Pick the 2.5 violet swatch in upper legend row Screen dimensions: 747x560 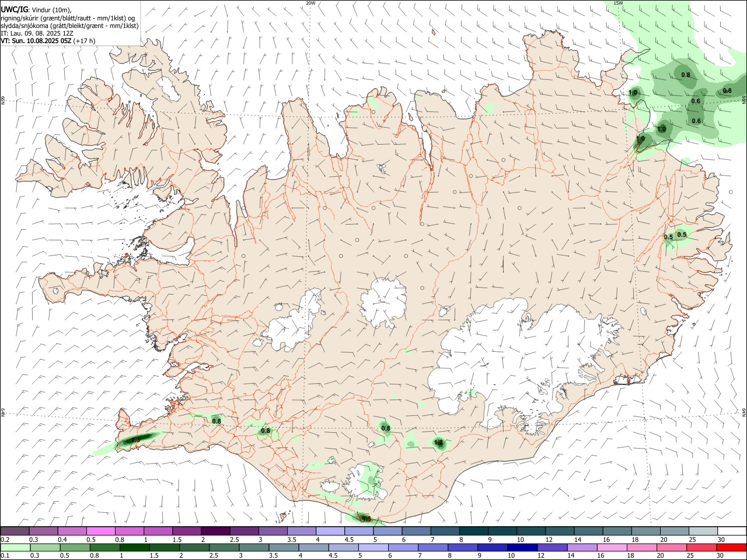(x=244, y=531)
